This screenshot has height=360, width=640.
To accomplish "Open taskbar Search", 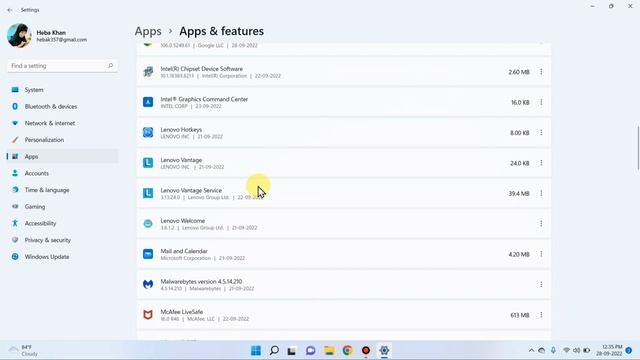I will coord(274,351).
